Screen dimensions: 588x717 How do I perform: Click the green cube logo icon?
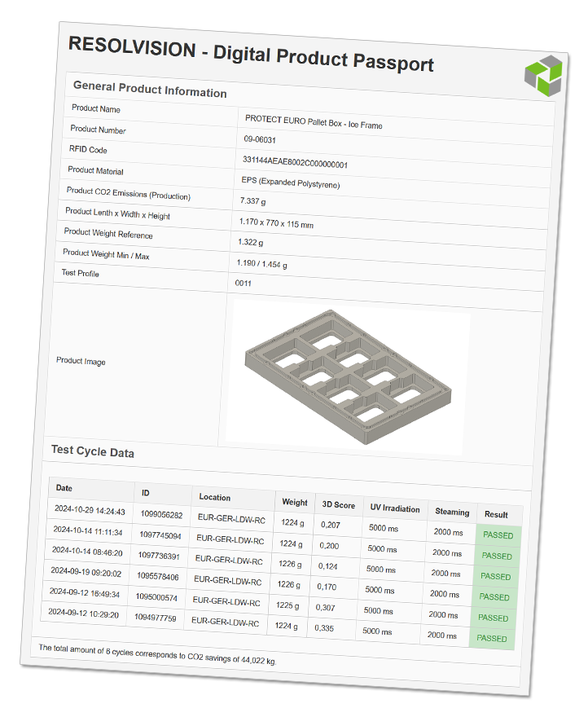(543, 76)
